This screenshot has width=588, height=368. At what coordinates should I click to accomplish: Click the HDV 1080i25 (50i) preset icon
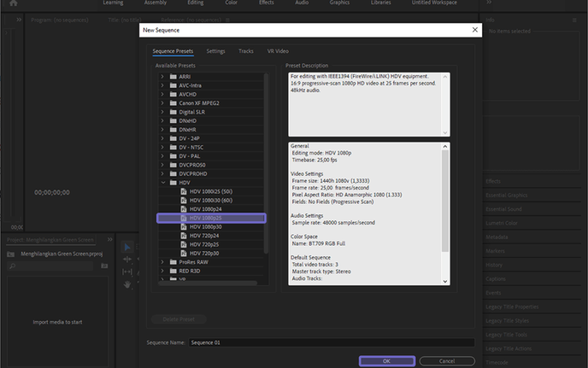[183, 191]
